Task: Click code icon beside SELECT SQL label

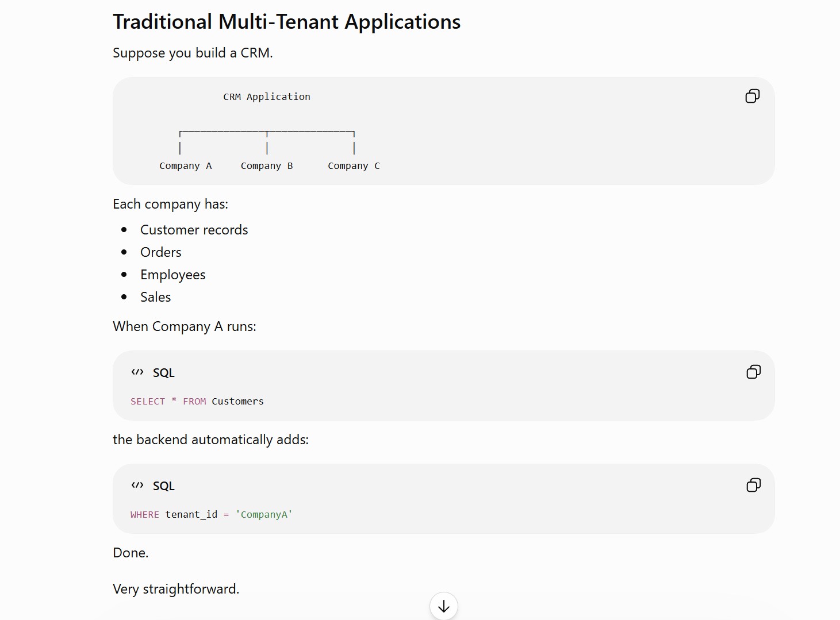Action: (x=137, y=372)
